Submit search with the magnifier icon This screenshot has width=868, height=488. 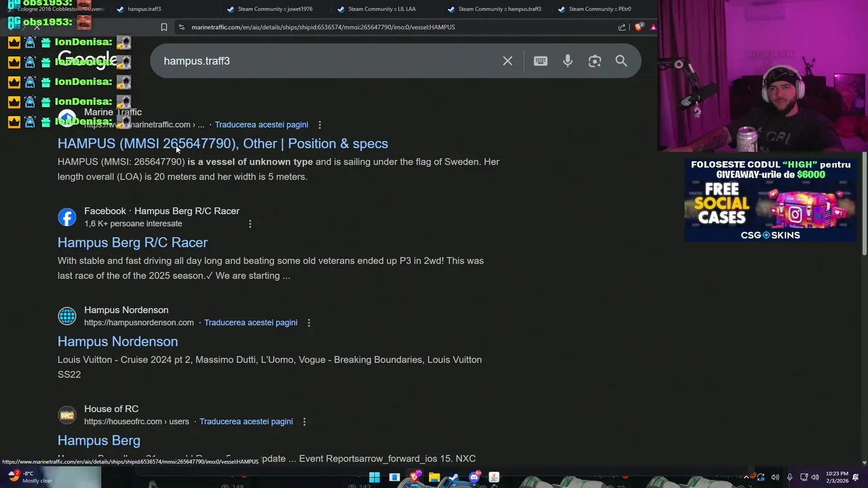click(621, 61)
